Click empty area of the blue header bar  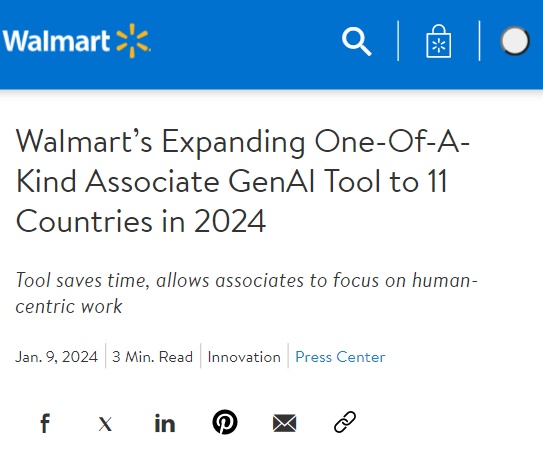242,44
